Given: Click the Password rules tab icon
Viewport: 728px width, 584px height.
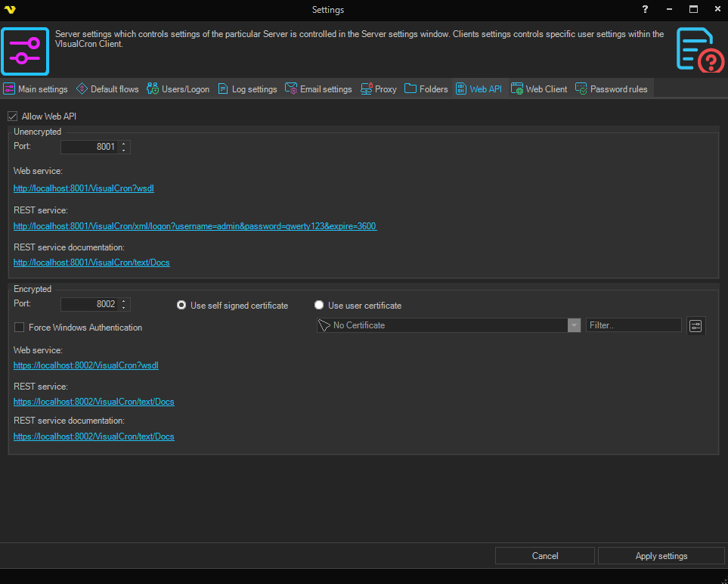Looking at the screenshot, I should (581, 89).
